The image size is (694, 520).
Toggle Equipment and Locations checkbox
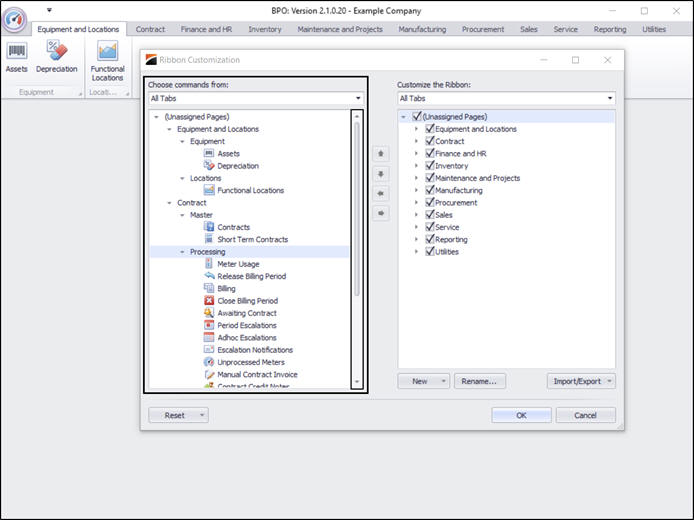tap(429, 129)
